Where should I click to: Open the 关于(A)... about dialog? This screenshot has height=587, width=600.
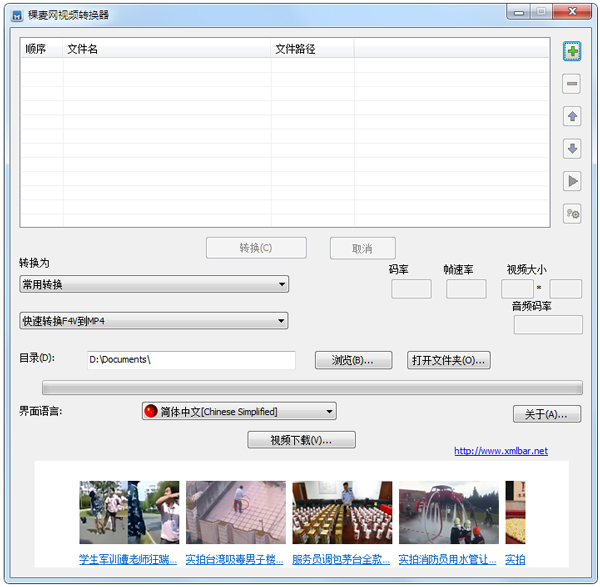click(x=546, y=414)
